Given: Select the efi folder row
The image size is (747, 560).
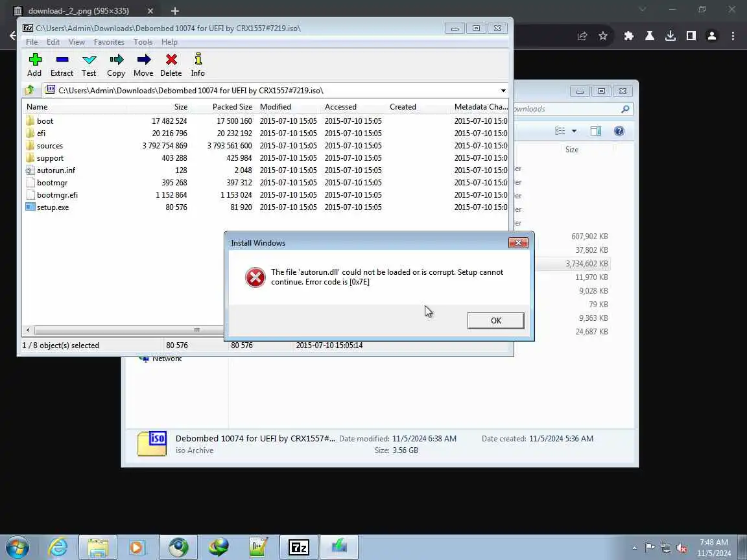Looking at the screenshot, I should point(265,134).
